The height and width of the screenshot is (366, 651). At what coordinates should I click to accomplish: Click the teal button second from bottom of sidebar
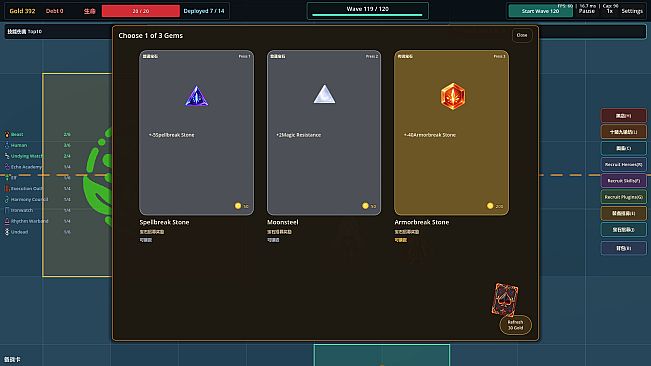[x=623, y=229]
